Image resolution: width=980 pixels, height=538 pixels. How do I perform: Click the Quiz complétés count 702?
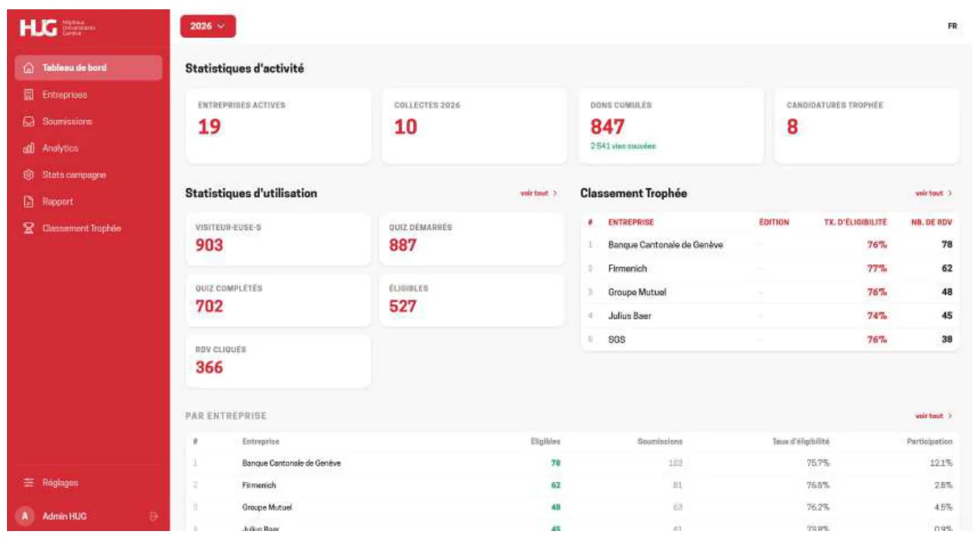(210, 306)
